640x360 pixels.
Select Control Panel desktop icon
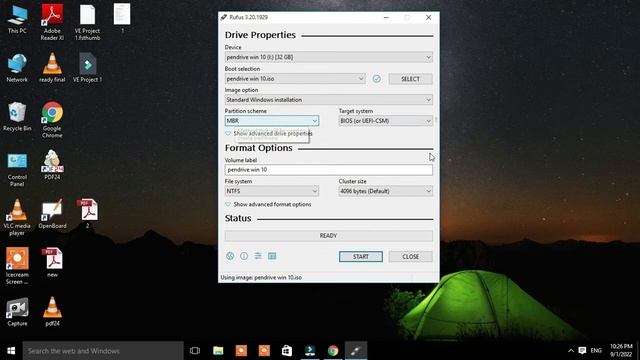click(17, 169)
